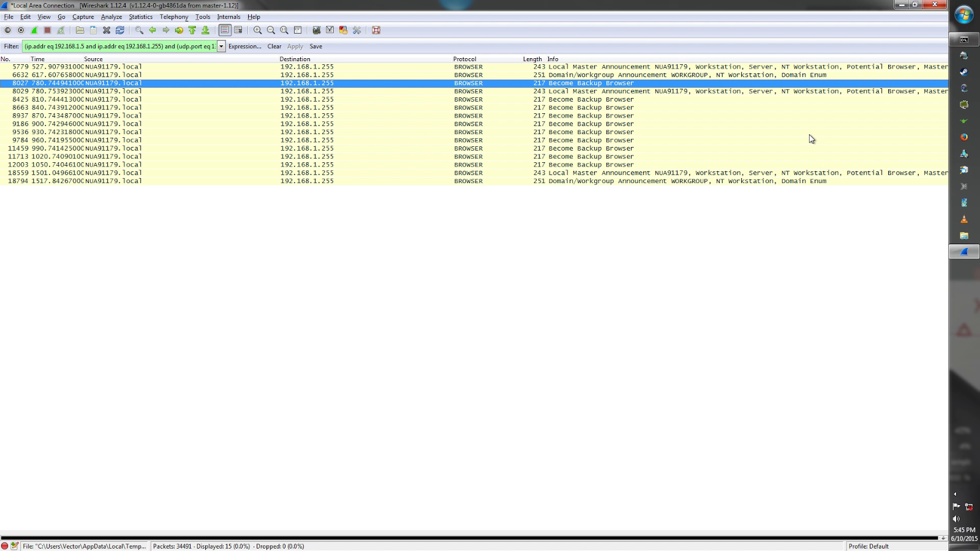
Task: Open the filter Expression... dialog
Action: click(x=245, y=47)
